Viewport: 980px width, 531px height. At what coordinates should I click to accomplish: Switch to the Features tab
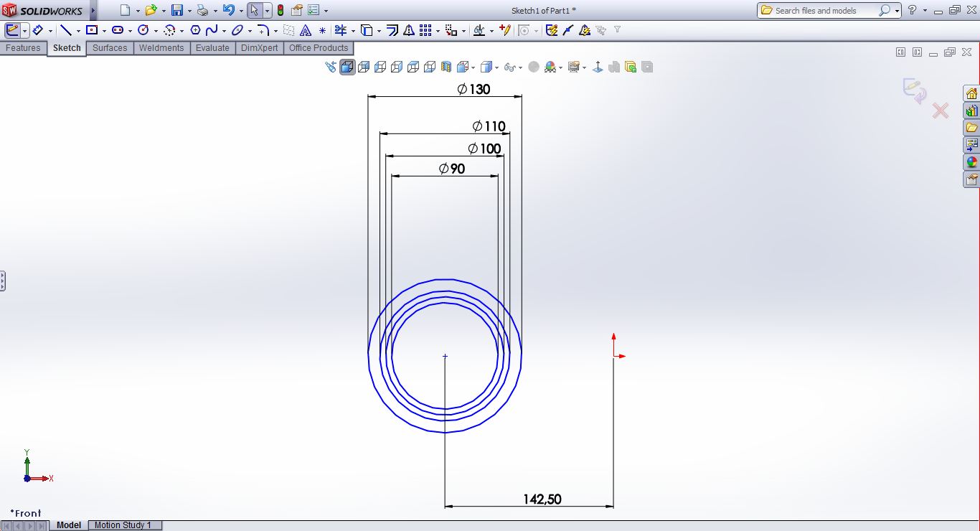click(x=23, y=48)
